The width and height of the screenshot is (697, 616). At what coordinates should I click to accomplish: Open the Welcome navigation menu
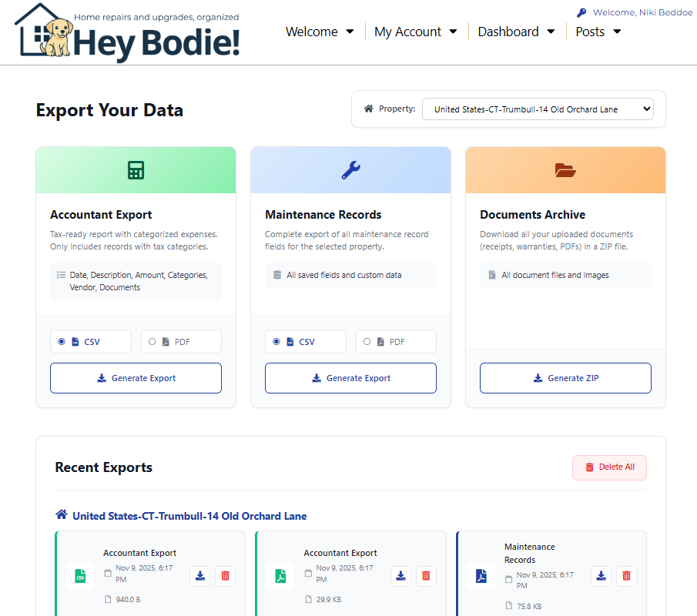[x=320, y=32]
